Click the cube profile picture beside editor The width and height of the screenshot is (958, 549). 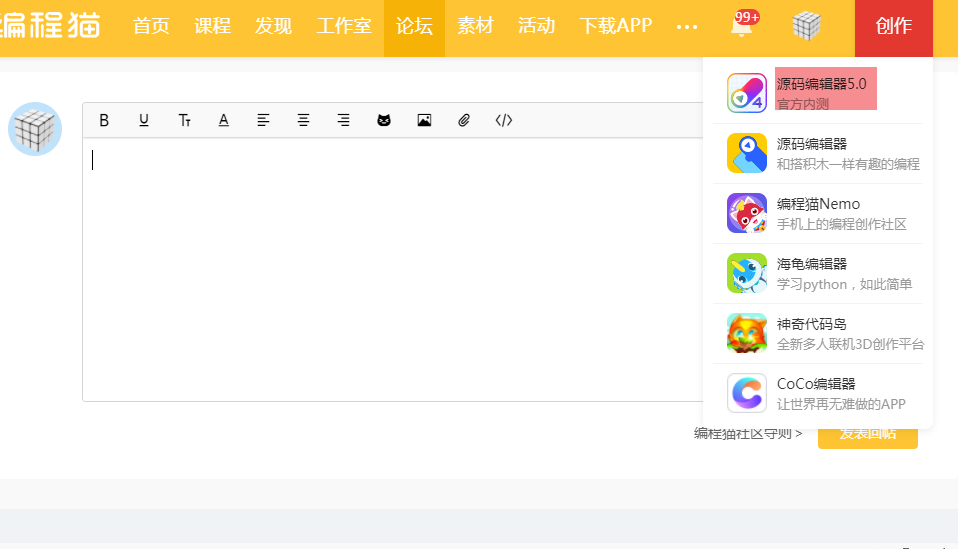pyautogui.click(x=35, y=129)
